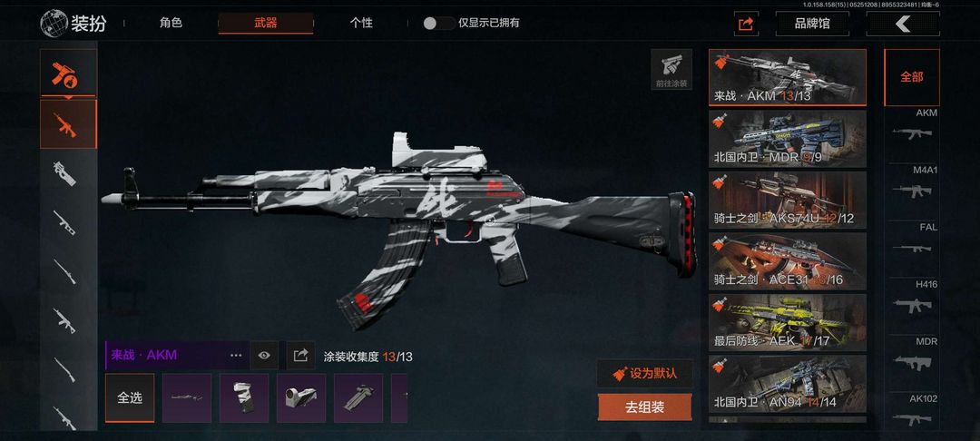Select the assault rifle category icon in sidebar
Viewport: 980px width, 441px height.
pyautogui.click(x=68, y=124)
